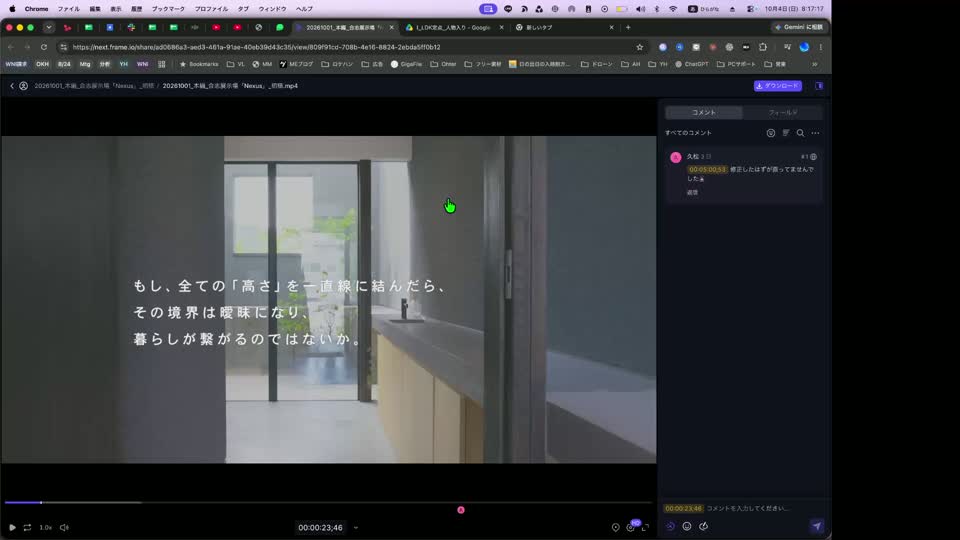
Task: Click the timestamp clock icon below comment box
Action: coord(670,527)
